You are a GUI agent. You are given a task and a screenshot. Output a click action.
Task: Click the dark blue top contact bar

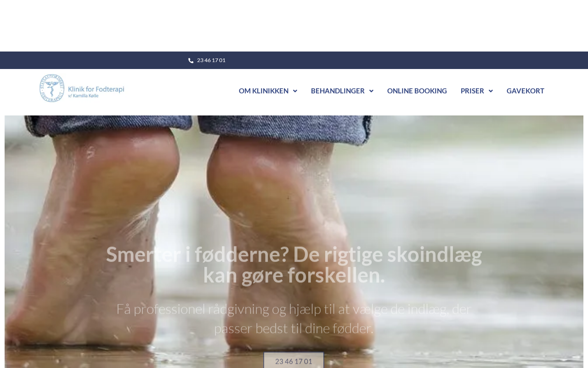click(x=294, y=60)
